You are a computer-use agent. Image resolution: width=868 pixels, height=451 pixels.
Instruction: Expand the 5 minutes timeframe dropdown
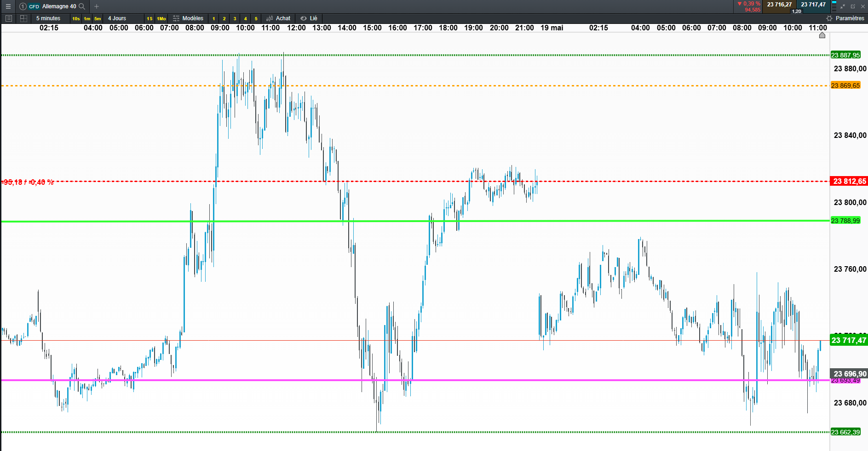48,18
